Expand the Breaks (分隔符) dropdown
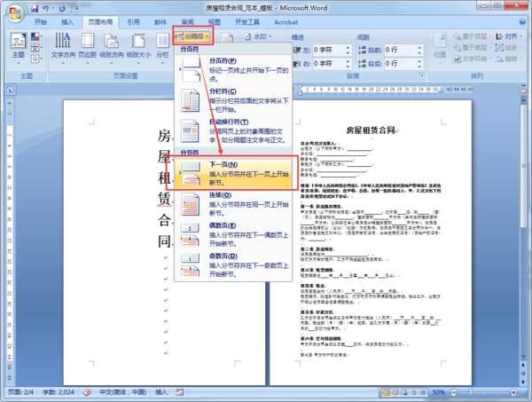The width and height of the screenshot is (532, 402). click(192, 36)
